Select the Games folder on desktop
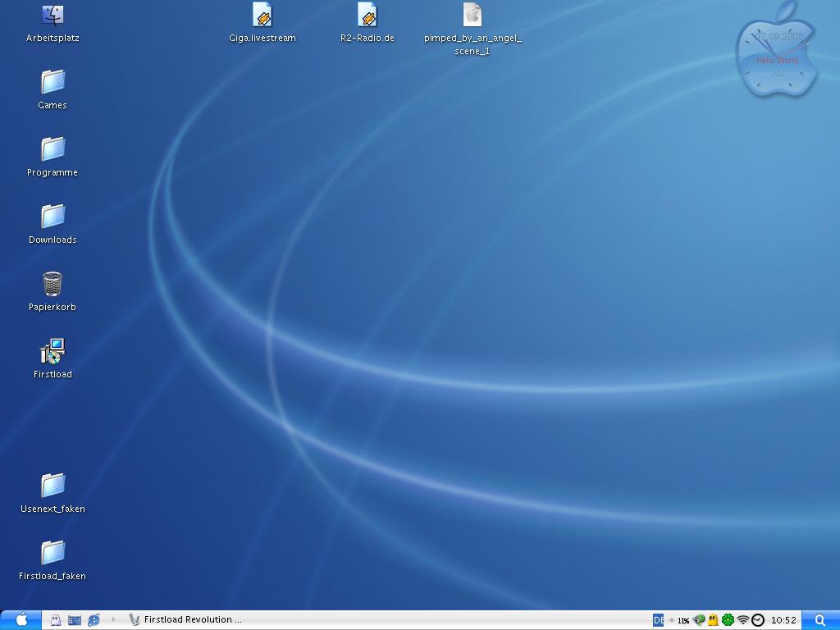 [52, 89]
